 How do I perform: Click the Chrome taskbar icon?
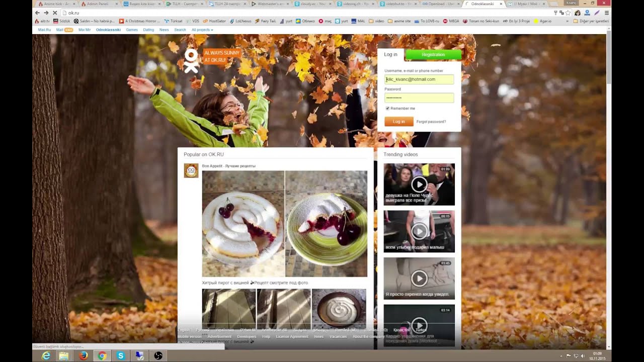click(102, 355)
